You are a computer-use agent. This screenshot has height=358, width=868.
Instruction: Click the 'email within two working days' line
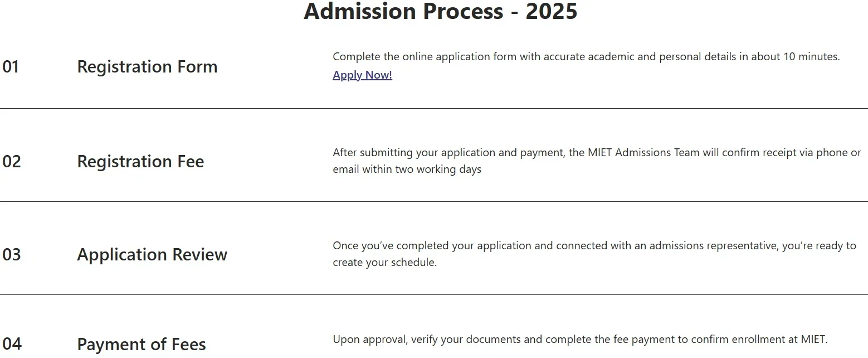coord(407,169)
